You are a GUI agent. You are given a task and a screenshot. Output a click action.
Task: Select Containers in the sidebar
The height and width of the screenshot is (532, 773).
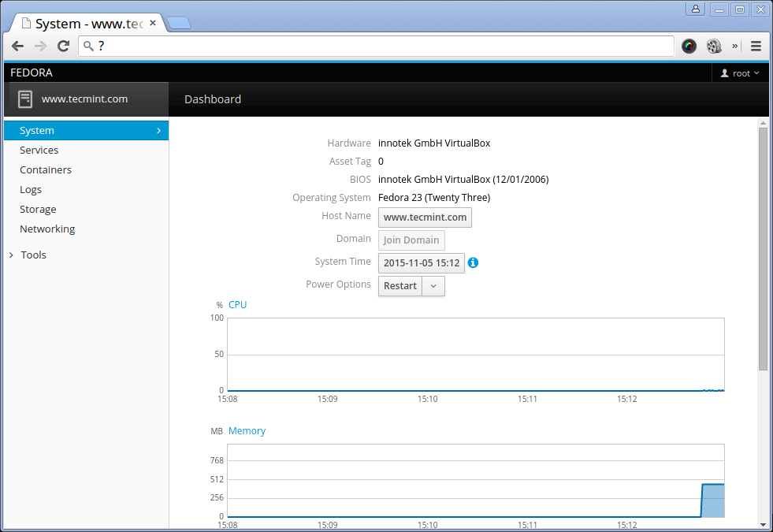[46, 169]
